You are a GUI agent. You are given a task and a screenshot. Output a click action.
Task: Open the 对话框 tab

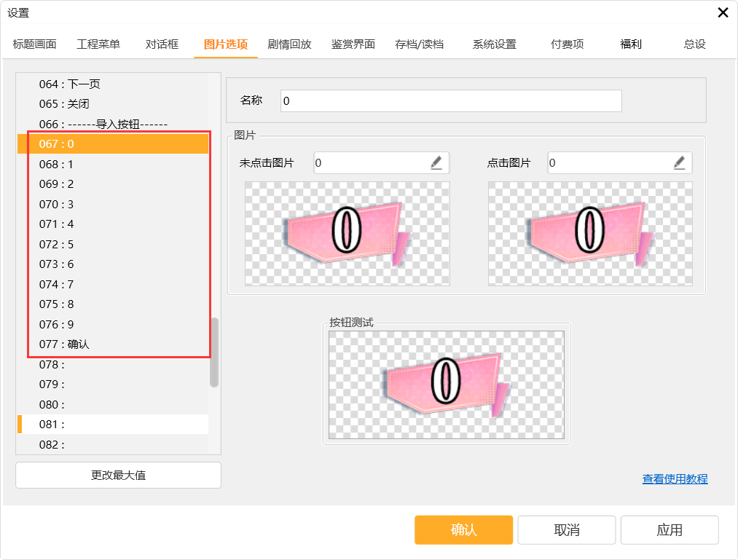pos(162,44)
